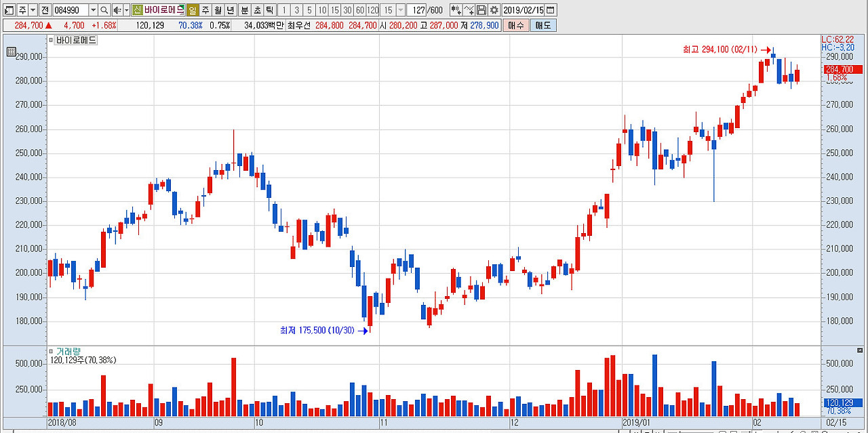
Task: Open the interval 15 dropdown arrow
Action: (x=400, y=10)
